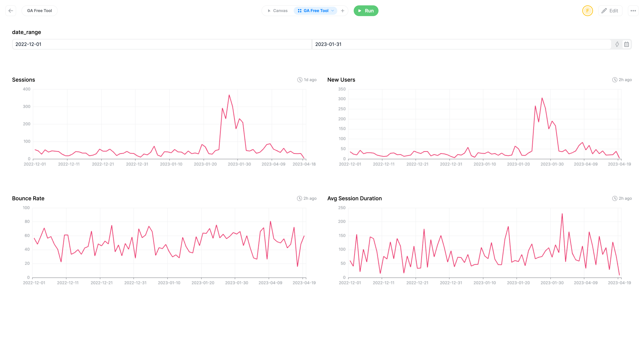Click the '2h ago' timestamp on Bounce Rate
The height and width of the screenshot is (362, 644).
coord(310,198)
